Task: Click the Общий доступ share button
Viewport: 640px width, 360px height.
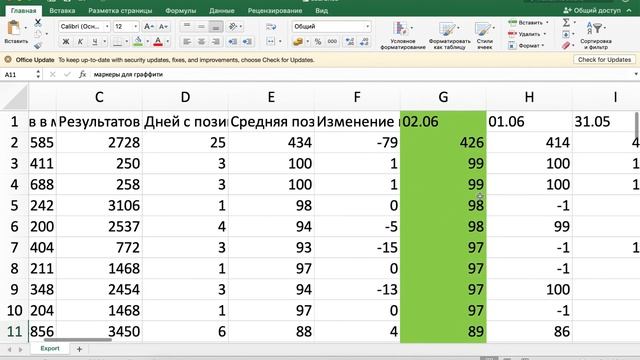Action: pyautogui.click(x=592, y=11)
